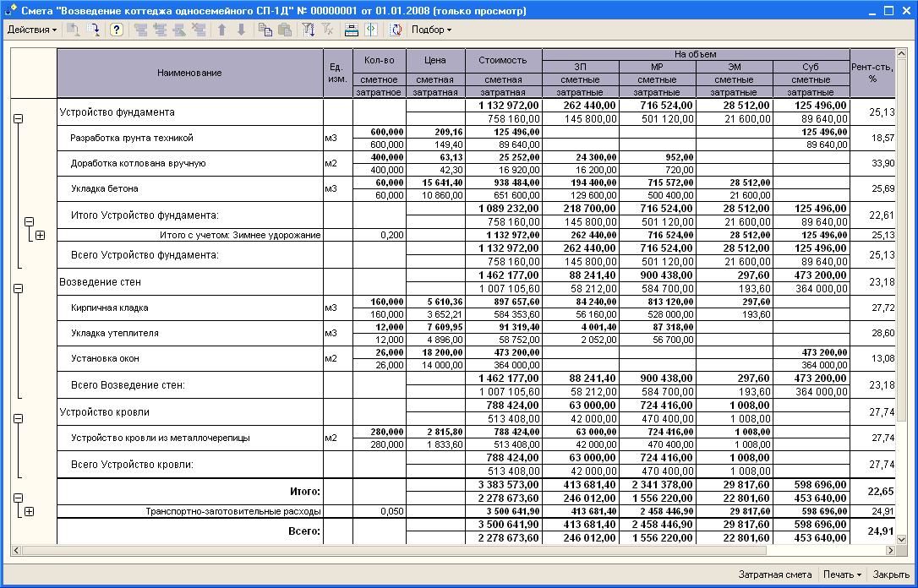The width and height of the screenshot is (918, 588).
Task: Click the refresh icon with red-blue arrows
Action: point(396,30)
